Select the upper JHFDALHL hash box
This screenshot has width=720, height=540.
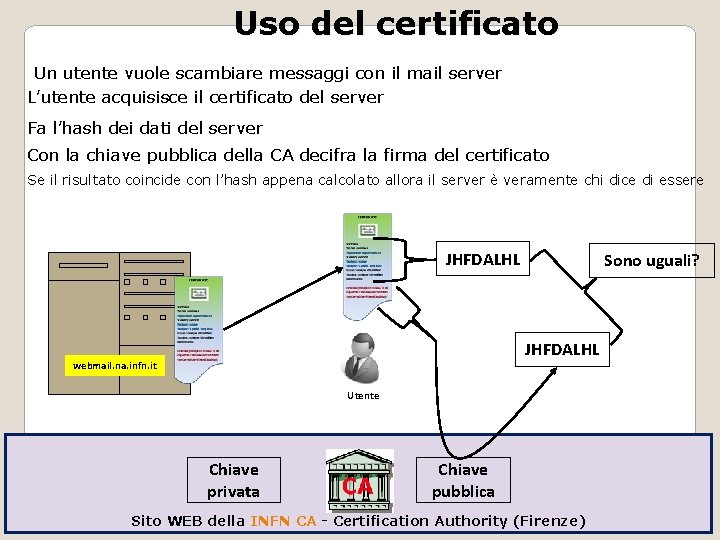(483, 259)
